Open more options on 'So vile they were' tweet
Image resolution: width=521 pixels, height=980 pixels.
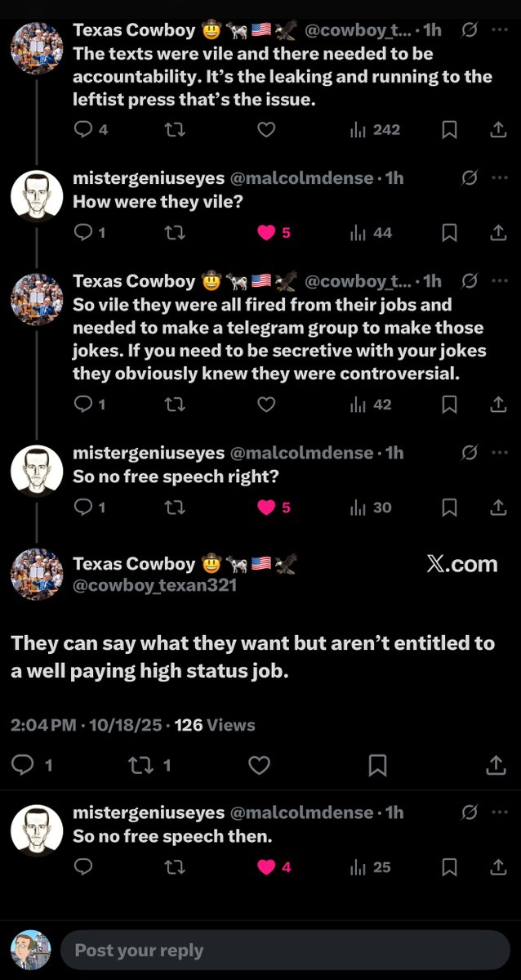tap(500, 281)
